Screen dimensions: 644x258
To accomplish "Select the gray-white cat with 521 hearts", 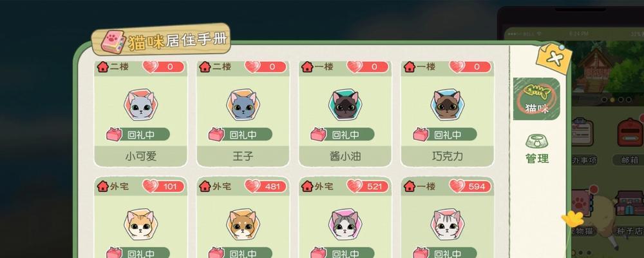I will 345,224.
